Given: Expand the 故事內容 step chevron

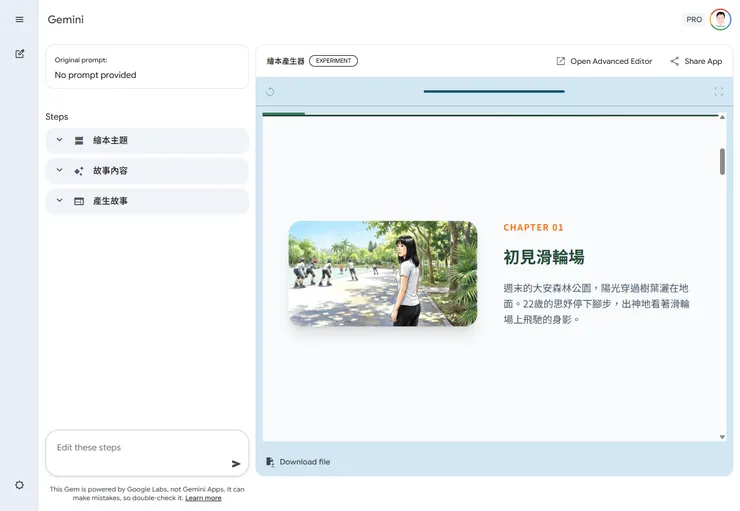Looking at the screenshot, I should pos(59,170).
